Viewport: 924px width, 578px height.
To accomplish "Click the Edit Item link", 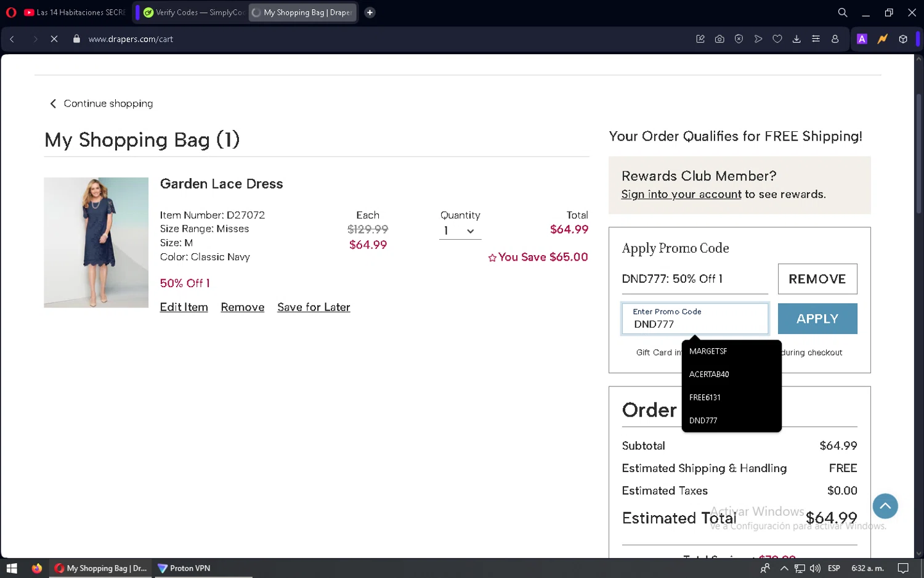I will tap(184, 307).
